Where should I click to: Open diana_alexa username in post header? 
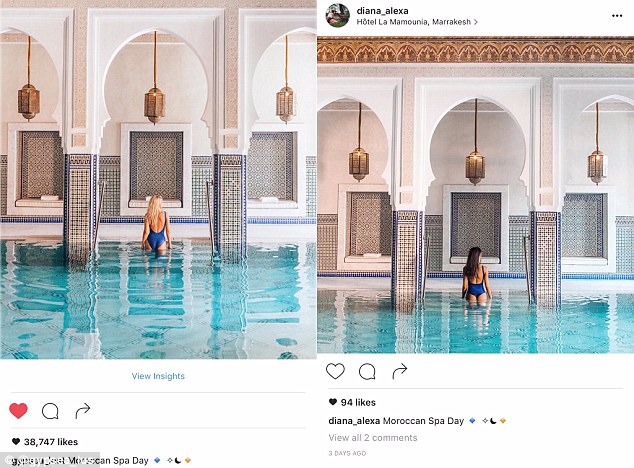click(383, 11)
